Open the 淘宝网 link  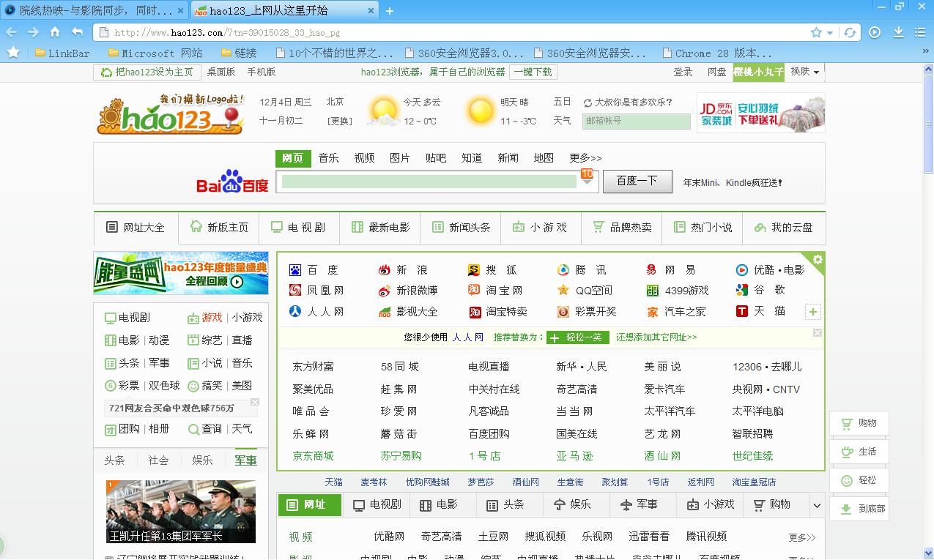click(x=504, y=291)
